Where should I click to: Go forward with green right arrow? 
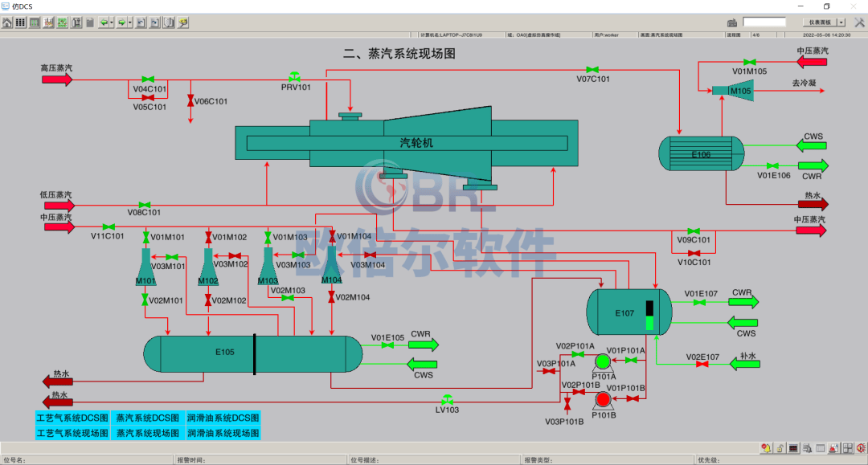tap(121, 22)
